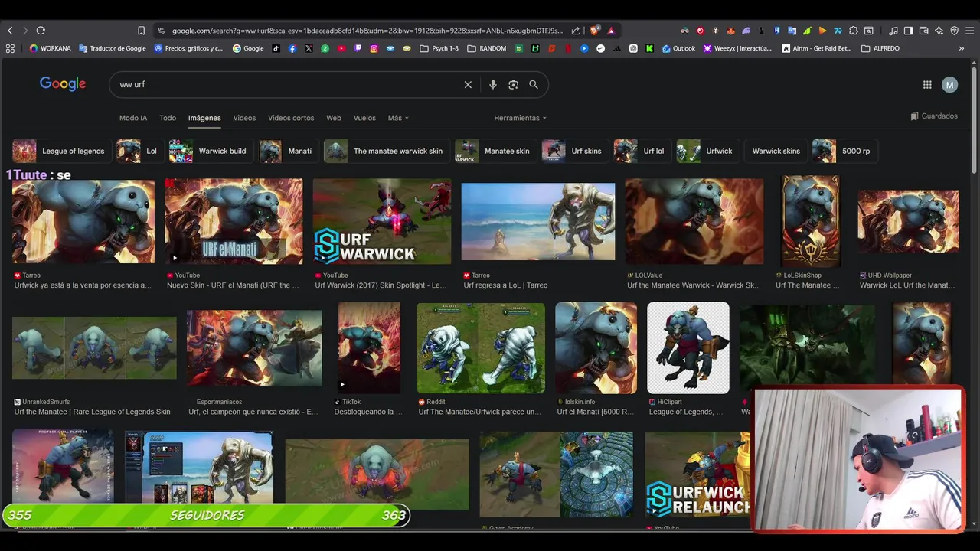Open the Traductor de Google bookmark
Screen dimensions: 980x551
pos(112,48)
